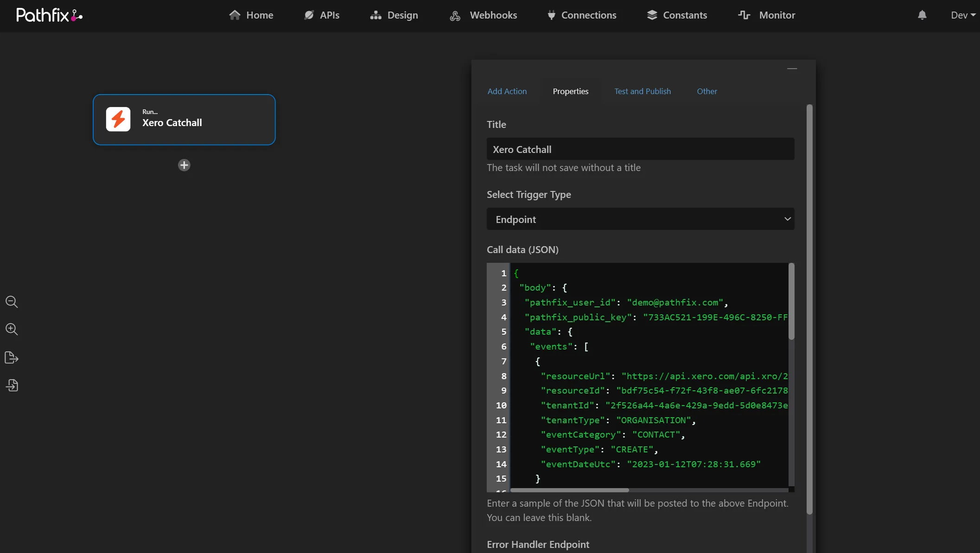Viewport: 980px width, 553px height.
Task: Click the "tenantType": "ORGANISATION" line
Action: 618,420
